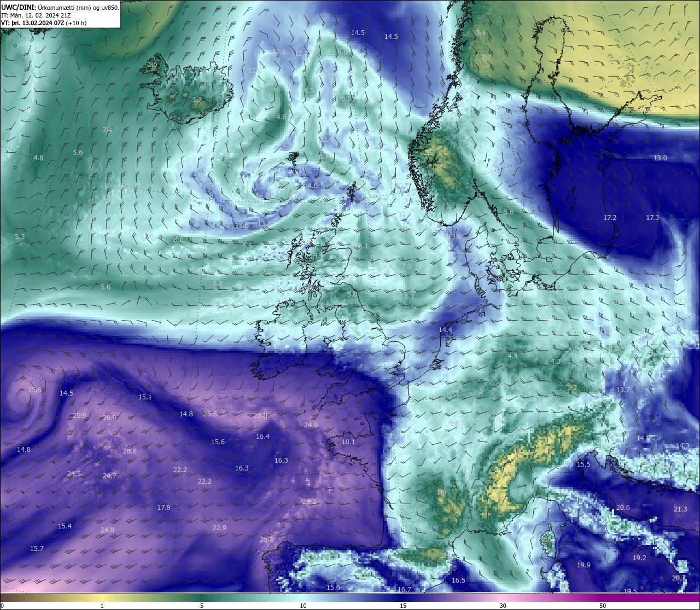
Task: Click the 14.4 value near the Netherlands coast
Action: click(445, 329)
